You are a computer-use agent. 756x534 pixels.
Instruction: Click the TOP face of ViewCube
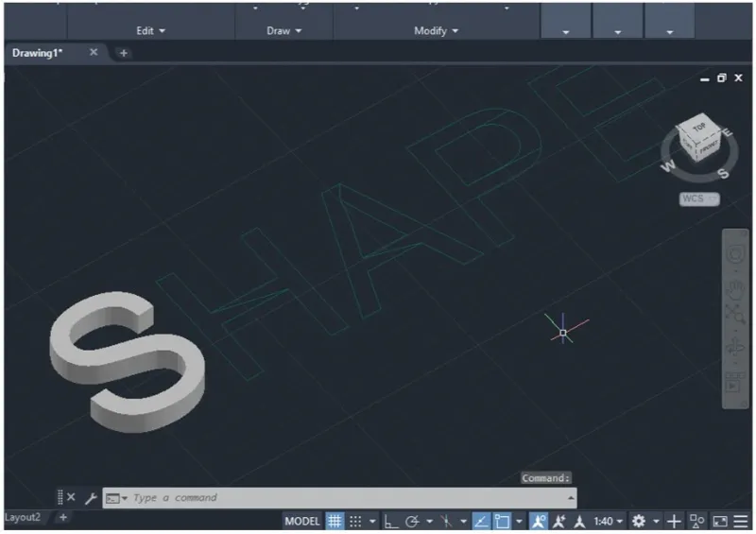pos(699,125)
